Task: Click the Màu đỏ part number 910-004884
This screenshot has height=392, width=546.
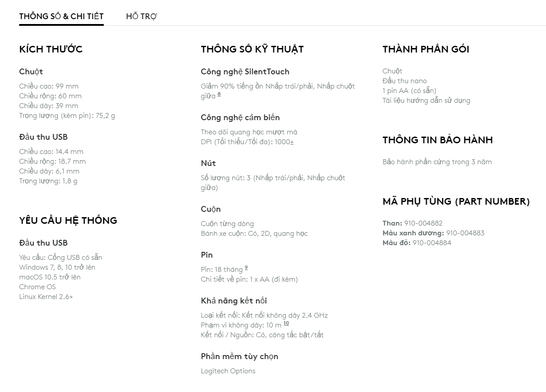Action: [x=431, y=243]
